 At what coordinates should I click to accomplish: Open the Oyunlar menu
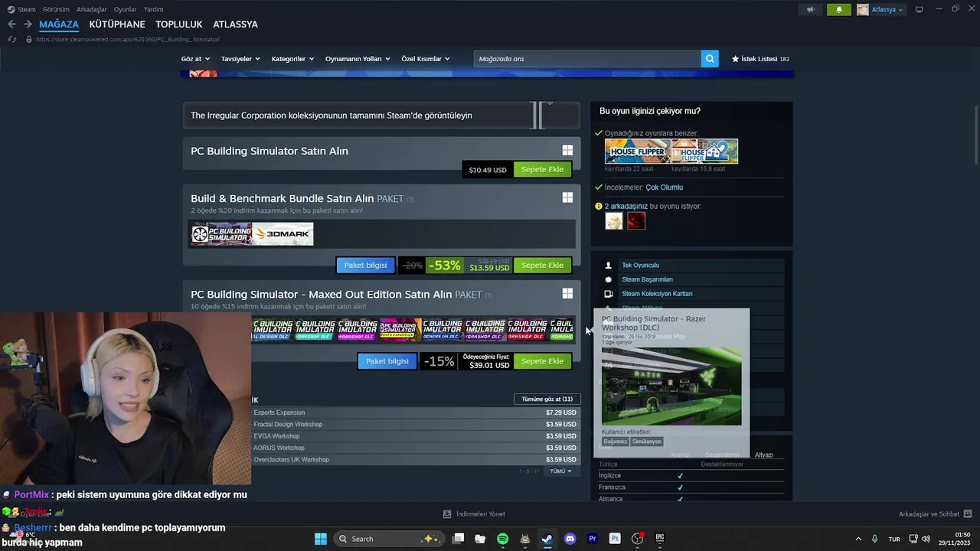126,9
